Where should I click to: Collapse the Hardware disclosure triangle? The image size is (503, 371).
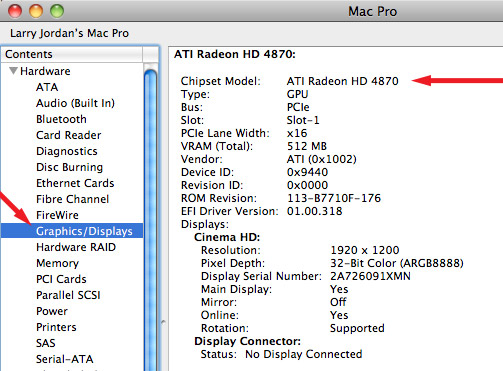click(x=13, y=71)
